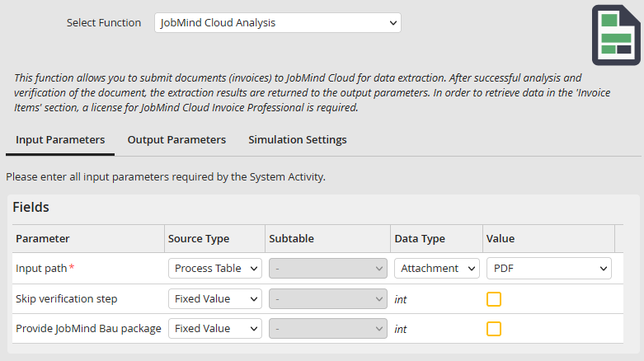This screenshot has width=644, height=361.
Task: Enable the Provide JobMind Bau package checkbox
Action: [x=494, y=329]
